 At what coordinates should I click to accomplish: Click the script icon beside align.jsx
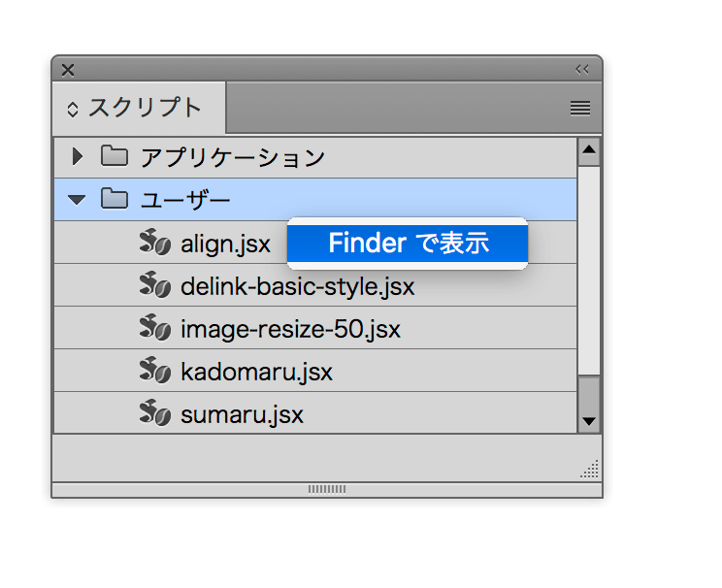(154, 242)
